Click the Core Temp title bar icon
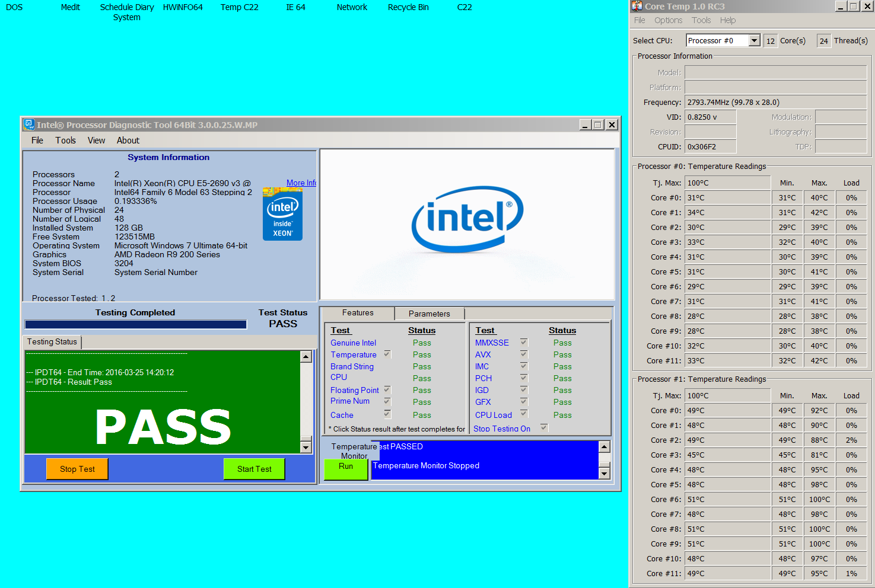Image resolution: width=875 pixels, height=588 pixels. pos(637,7)
